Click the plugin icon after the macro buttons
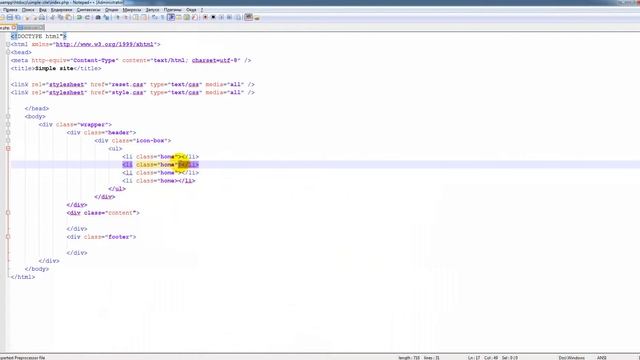Image resolution: width=640 pixels, height=360 pixels. [x=249, y=17]
